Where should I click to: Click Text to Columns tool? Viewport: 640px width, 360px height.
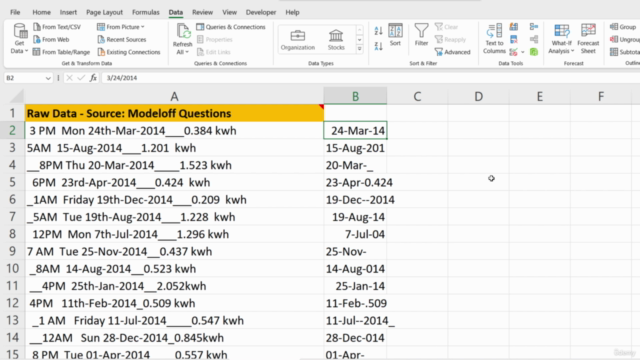tap(494, 39)
